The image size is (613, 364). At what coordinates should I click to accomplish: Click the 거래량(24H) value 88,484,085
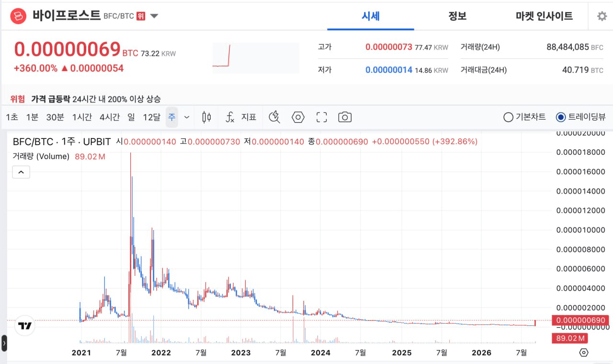coord(568,47)
